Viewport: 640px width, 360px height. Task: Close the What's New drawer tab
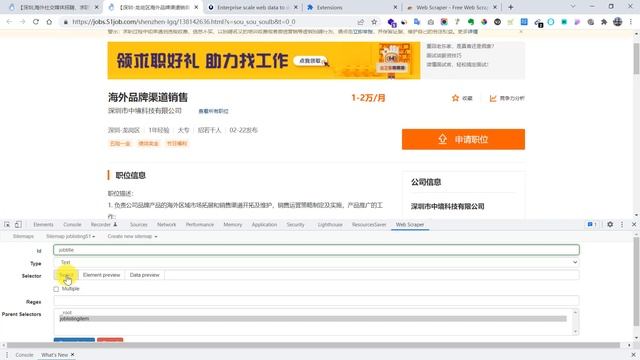click(73, 355)
